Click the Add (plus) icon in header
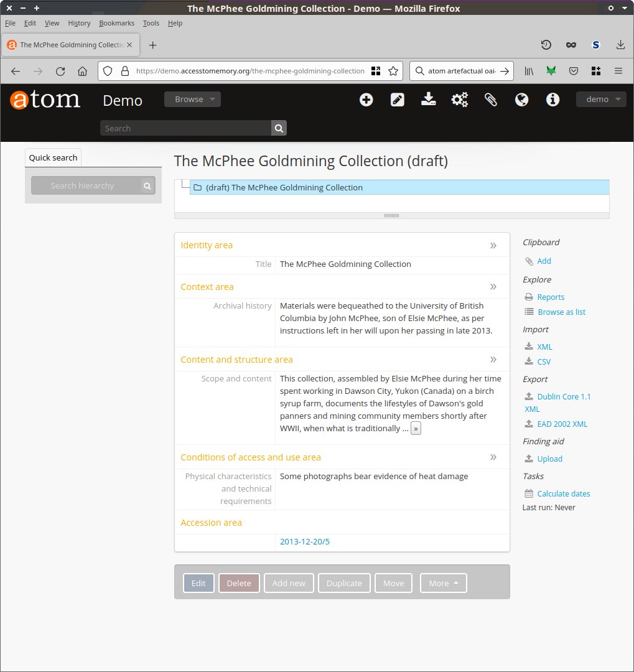This screenshot has width=634, height=672. click(366, 100)
